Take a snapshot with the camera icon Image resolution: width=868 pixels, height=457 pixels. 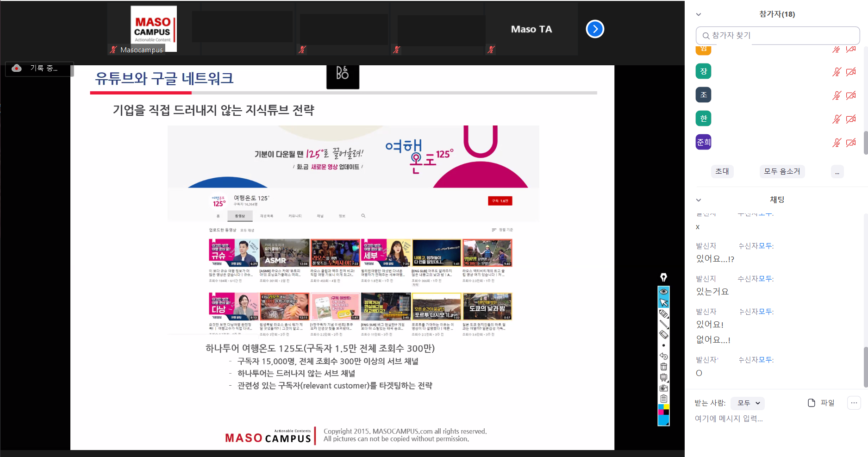(663, 388)
